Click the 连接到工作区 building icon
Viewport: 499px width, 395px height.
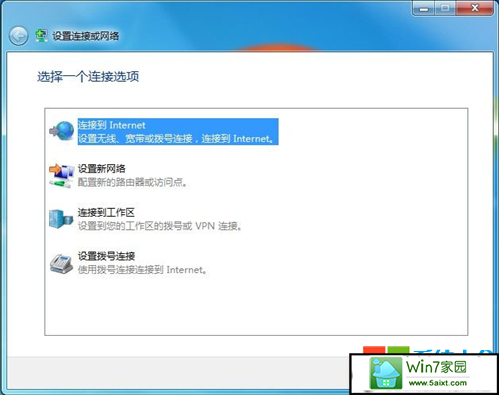[x=61, y=219]
